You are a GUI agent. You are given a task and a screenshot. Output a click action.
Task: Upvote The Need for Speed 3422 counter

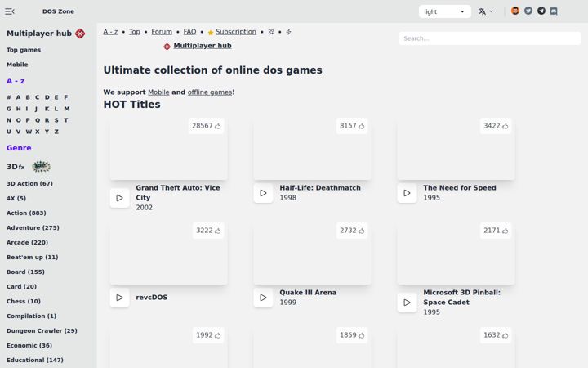coord(496,126)
